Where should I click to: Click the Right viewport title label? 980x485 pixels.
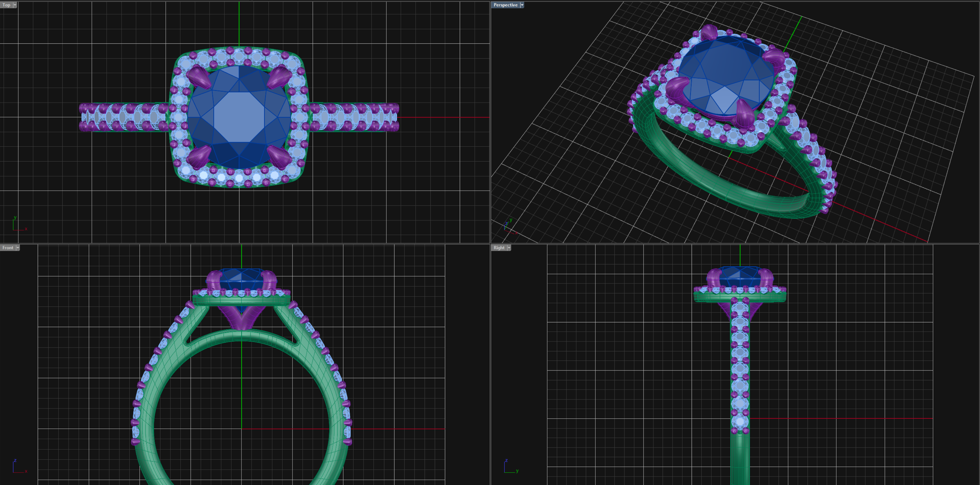(x=498, y=247)
